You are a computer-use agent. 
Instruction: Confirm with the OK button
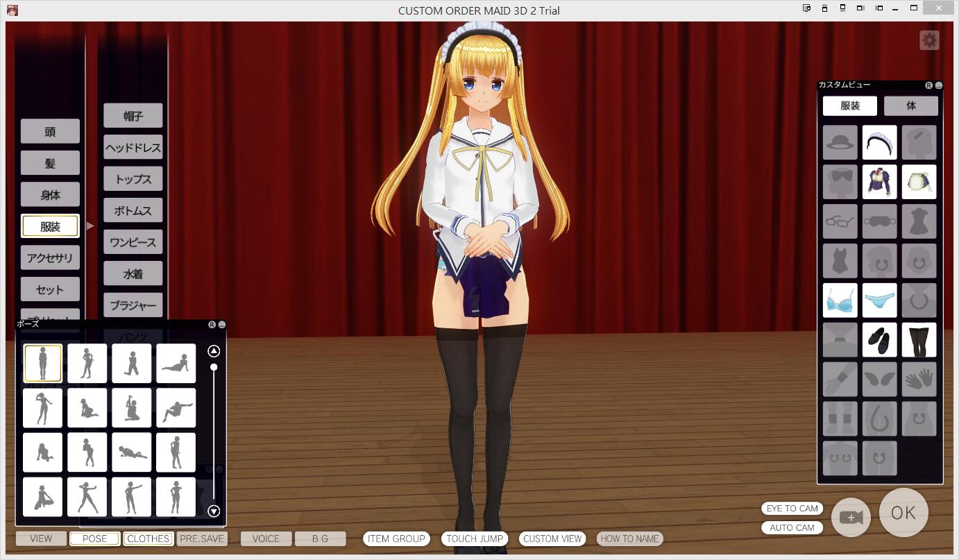pyautogui.click(x=903, y=513)
